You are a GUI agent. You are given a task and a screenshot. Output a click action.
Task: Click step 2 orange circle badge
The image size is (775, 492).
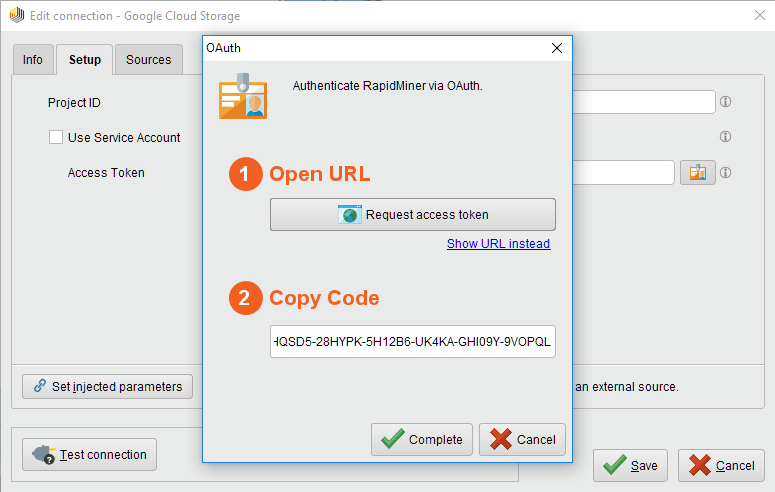[x=244, y=298]
